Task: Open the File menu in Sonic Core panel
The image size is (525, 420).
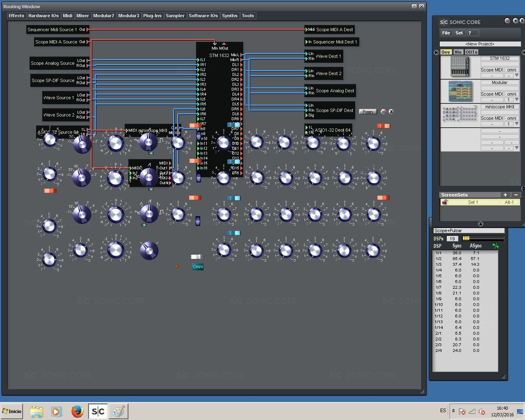Action: click(446, 33)
